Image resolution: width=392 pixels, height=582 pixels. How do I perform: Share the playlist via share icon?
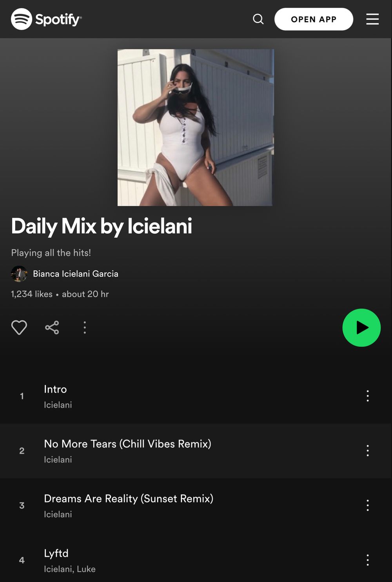point(52,327)
